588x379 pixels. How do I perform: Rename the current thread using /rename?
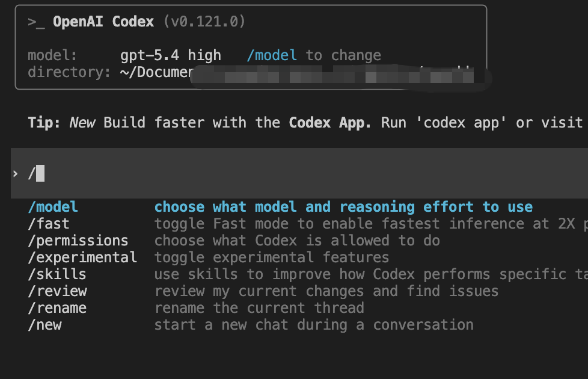[x=57, y=307]
